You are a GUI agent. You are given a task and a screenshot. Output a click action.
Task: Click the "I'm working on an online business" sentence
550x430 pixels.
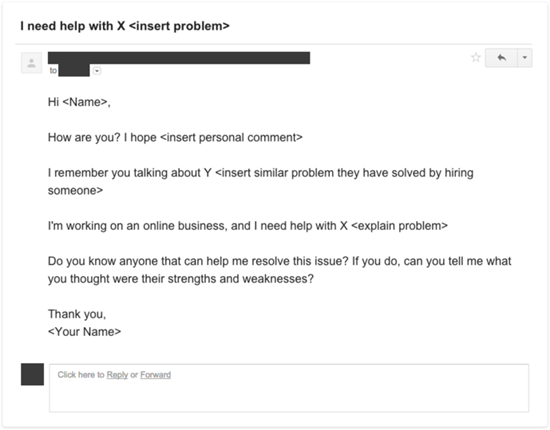coord(248,226)
